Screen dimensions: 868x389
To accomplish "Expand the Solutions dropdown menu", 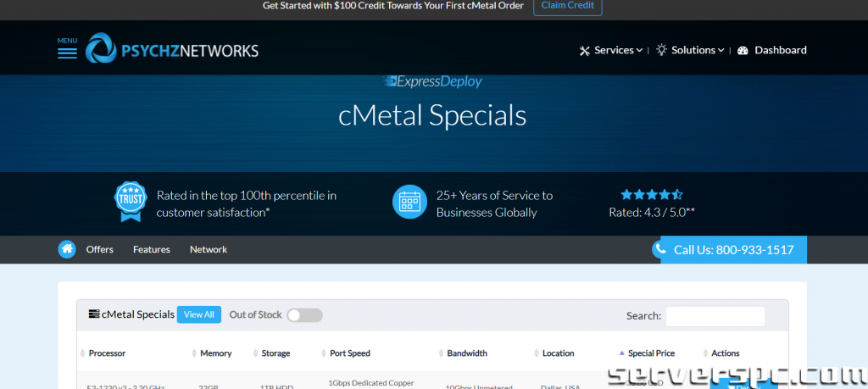I will pos(690,51).
